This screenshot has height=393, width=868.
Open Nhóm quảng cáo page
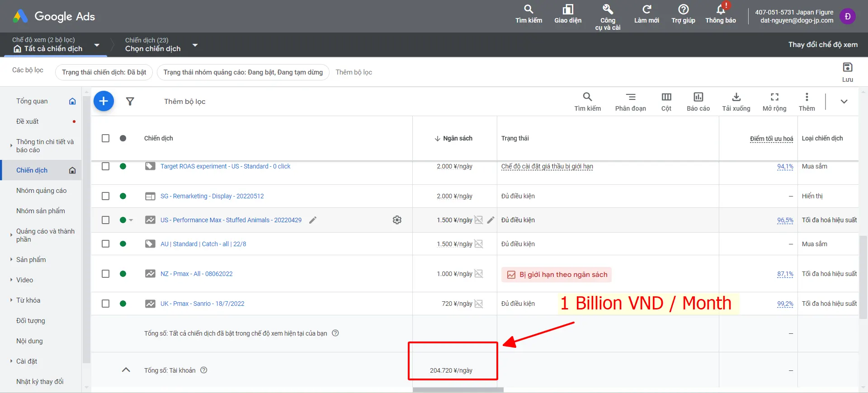[x=42, y=191]
